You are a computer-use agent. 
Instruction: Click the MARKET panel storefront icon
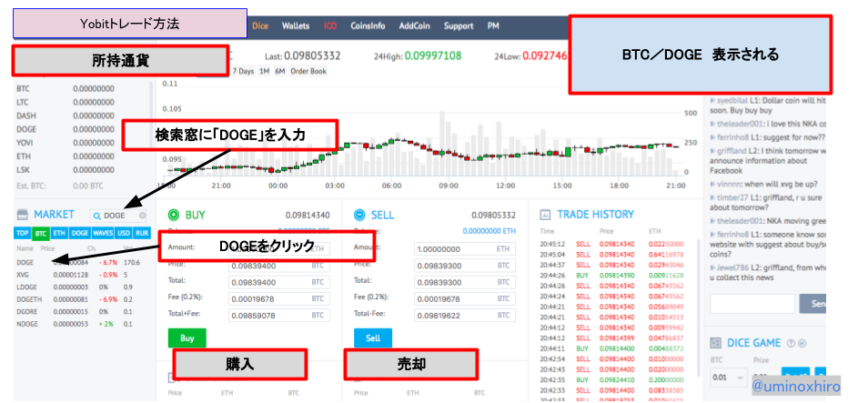(22, 214)
